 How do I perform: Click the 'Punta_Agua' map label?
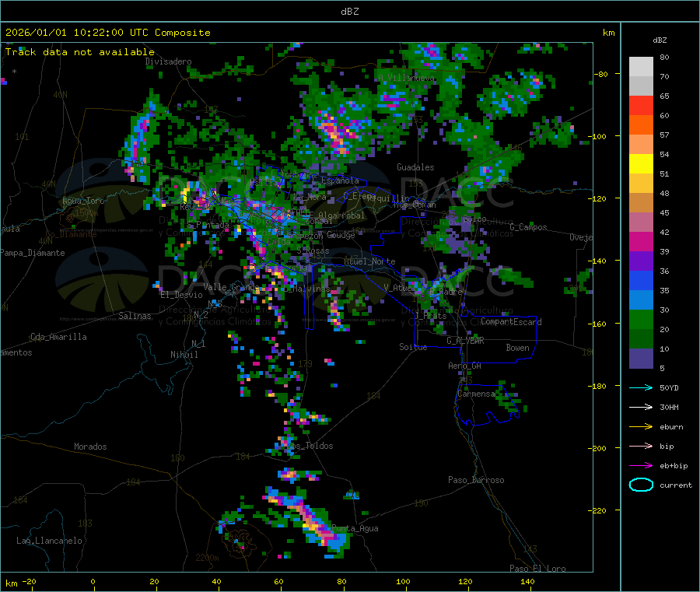point(355,528)
